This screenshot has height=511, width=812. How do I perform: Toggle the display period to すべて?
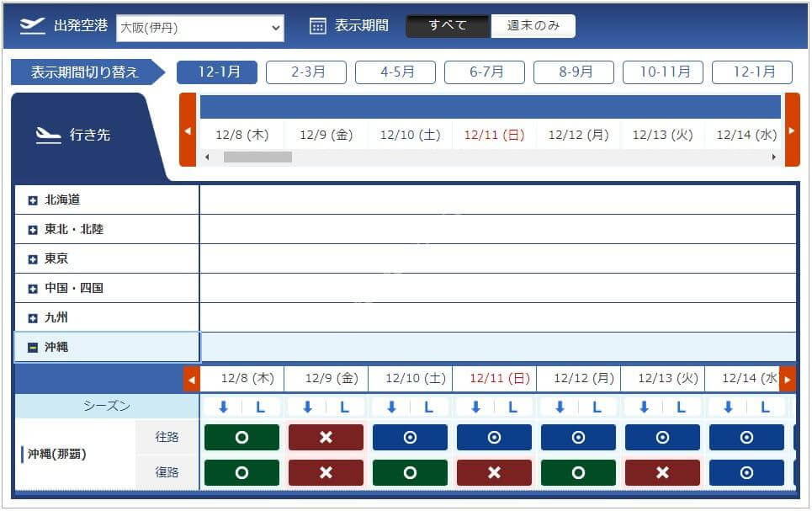pyautogui.click(x=448, y=25)
